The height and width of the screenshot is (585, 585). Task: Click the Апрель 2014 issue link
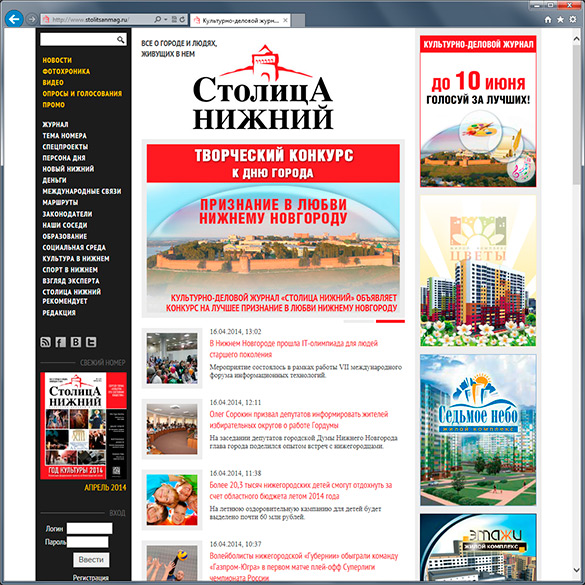pyautogui.click(x=105, y=488)
